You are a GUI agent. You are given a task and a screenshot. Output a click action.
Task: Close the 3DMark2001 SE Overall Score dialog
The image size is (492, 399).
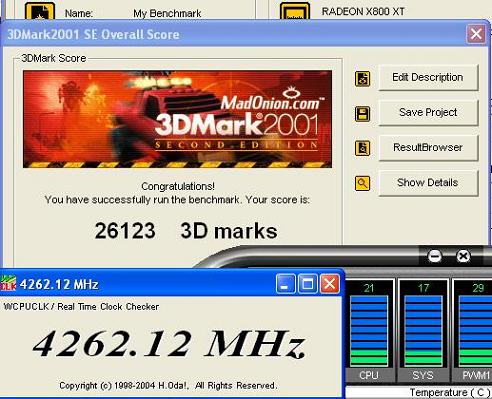click(x=476, y=34)
